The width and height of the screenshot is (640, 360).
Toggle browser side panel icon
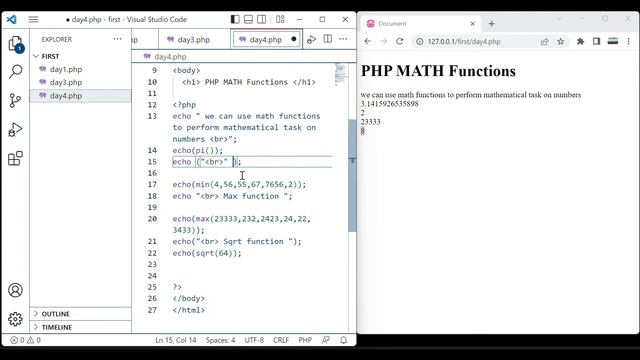click(596, 41)
